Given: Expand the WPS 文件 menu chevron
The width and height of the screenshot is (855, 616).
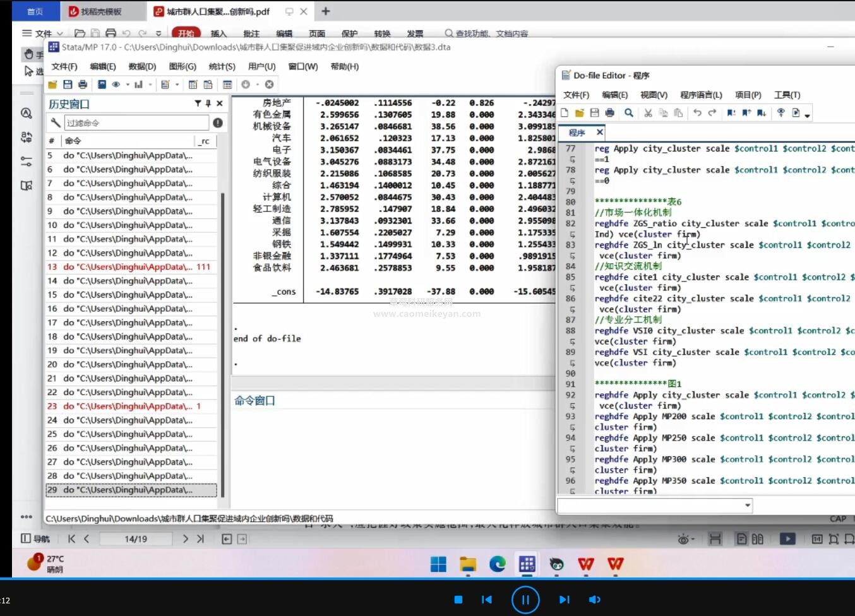Looking at the screenshot, I should [x=60, y=33].
